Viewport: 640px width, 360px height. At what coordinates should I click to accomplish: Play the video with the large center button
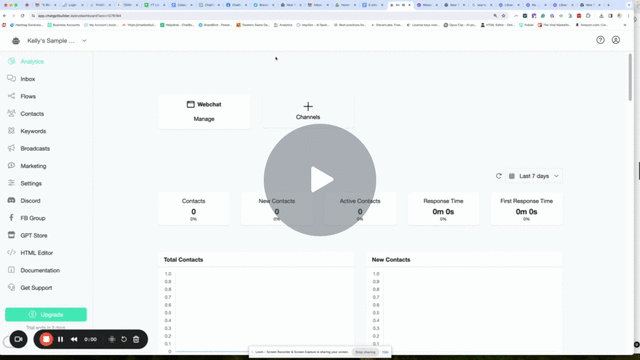(320, 180)
